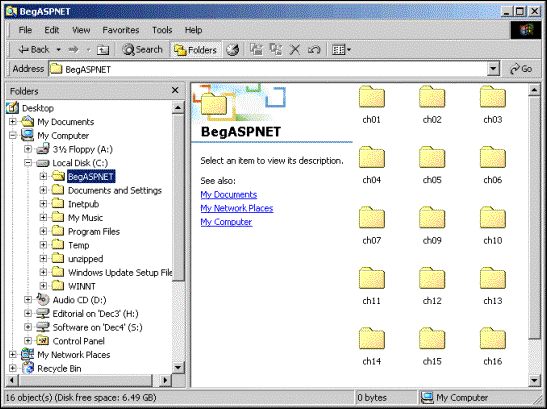Select the WINNT folder in the tree

click(x=82, y=286)
